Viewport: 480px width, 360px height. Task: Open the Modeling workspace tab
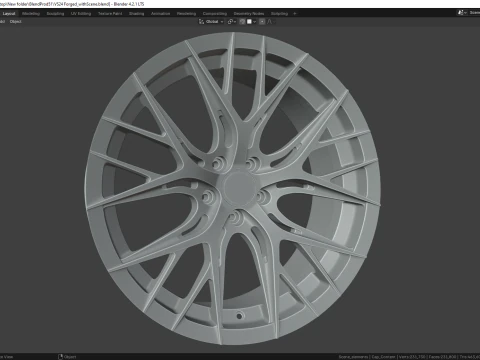pos(31,14)
